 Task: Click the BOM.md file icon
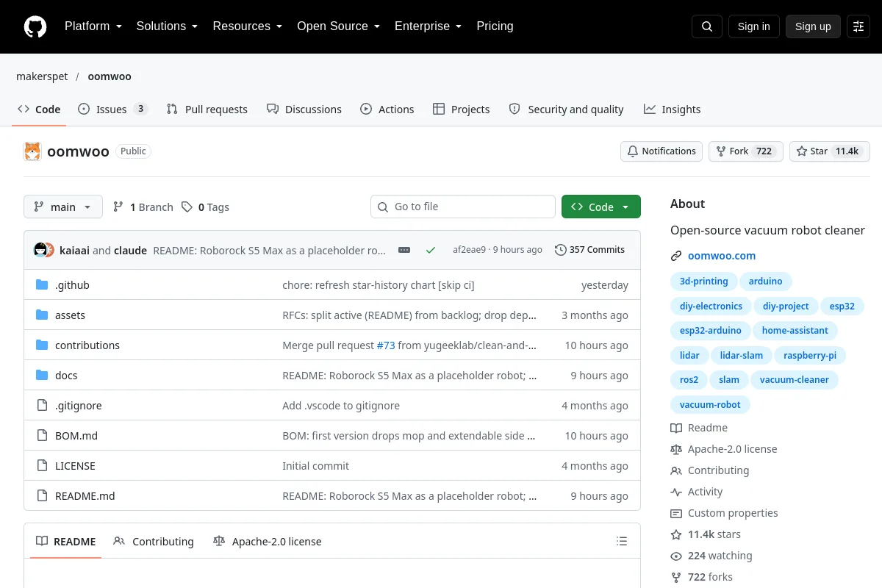click(42, 436)
